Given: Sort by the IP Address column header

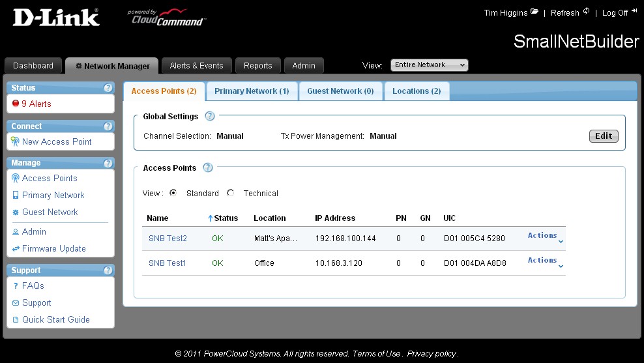Looking at the screenshot, I should [335, 218].
